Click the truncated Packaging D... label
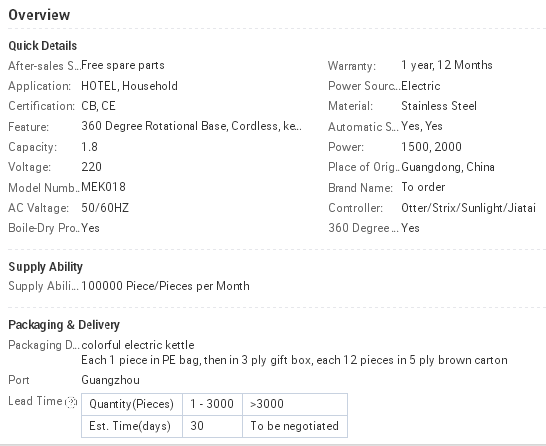The height and width of the screenshot is (446, 546). tap(44, 345)
